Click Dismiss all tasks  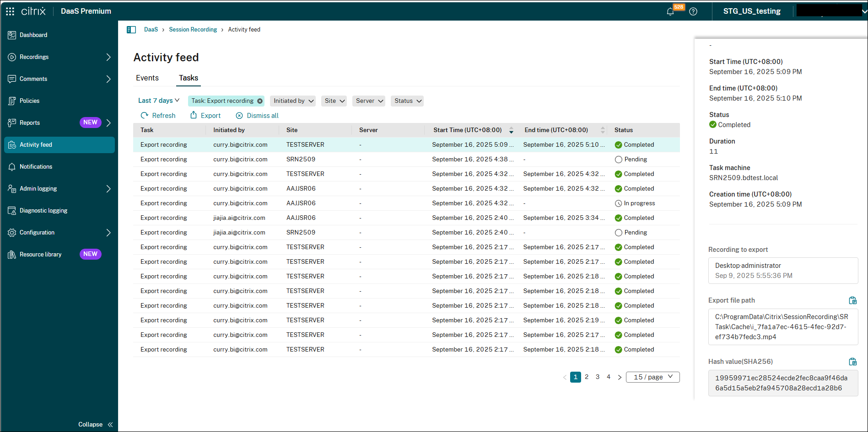[x=257, y=116]
